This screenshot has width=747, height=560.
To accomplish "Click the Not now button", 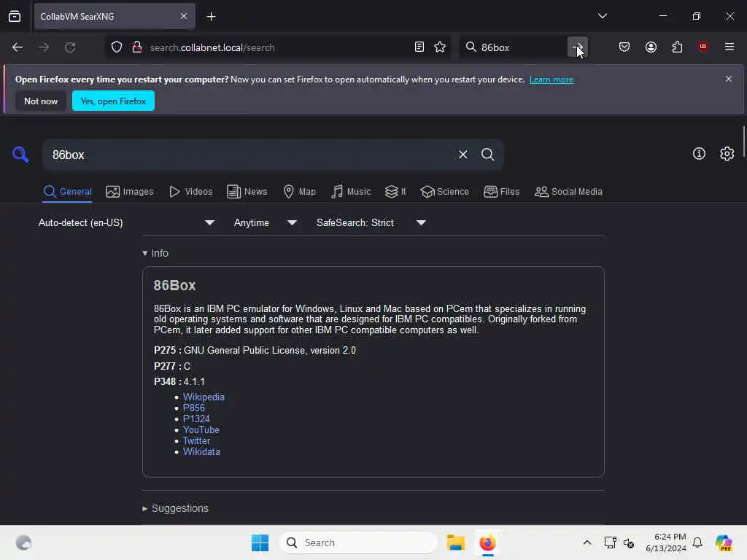I will pyautogui.click(x=41, y=101).
